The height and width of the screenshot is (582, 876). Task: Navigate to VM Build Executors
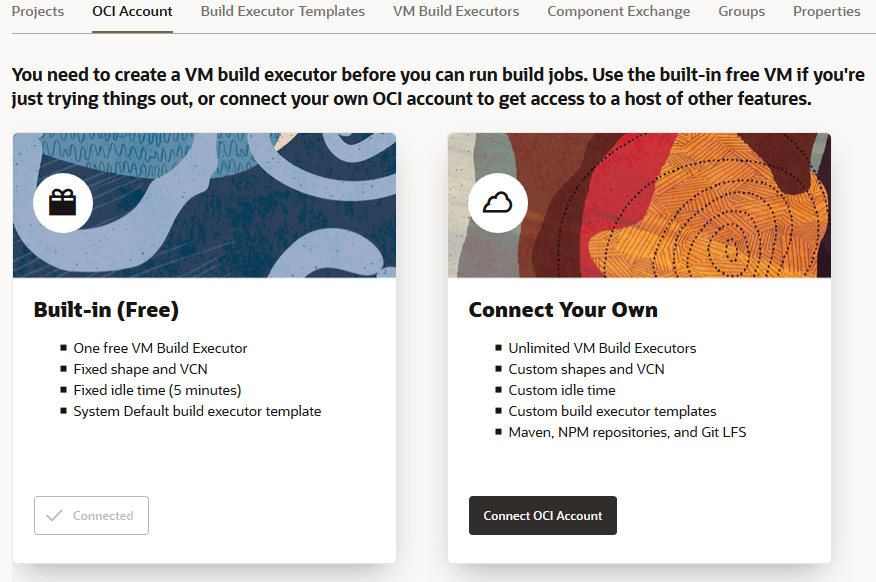point(455,12)
